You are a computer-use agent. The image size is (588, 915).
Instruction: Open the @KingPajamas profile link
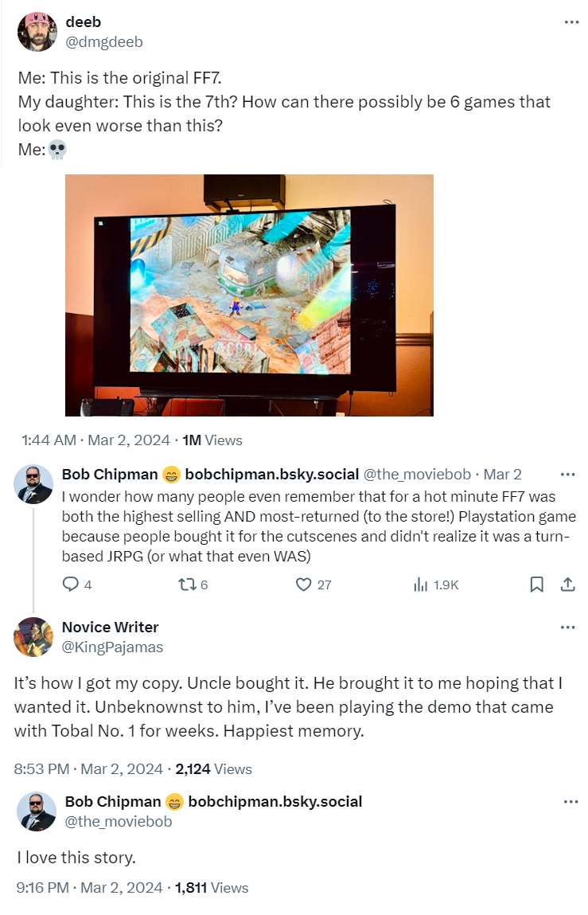click(112, 647)
